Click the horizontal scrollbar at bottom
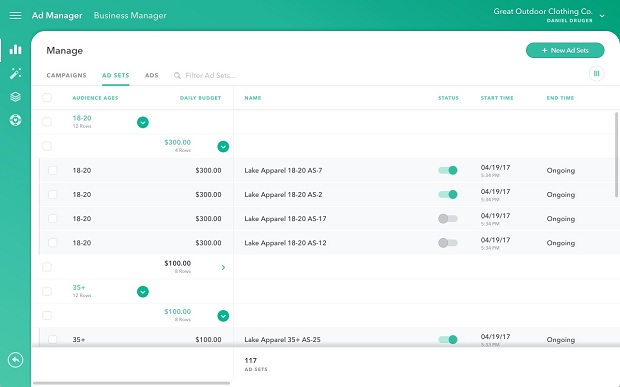 click(131, 383)
